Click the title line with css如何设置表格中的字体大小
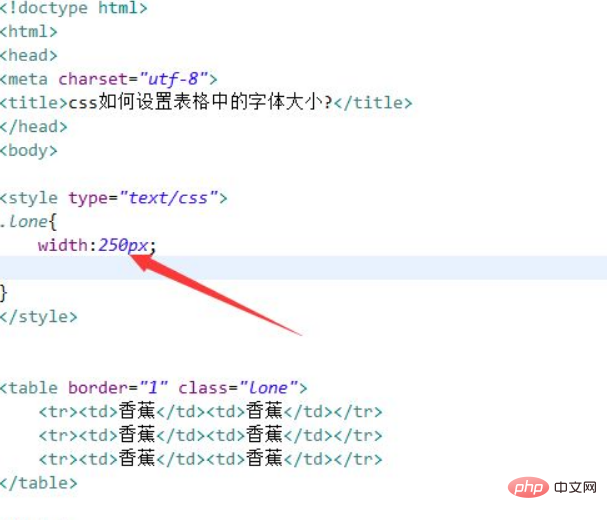This screenshot has width=607, height=520. point(206,103)
